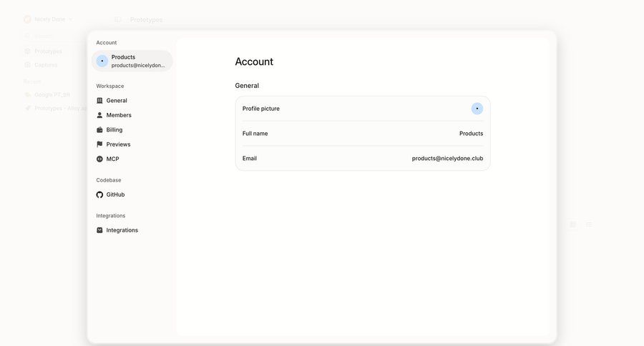This screenshot has width=644, height=346.
Task: Click the Products avatar in the sidebar
Action: pyautogui.click(x=102, y=61)
